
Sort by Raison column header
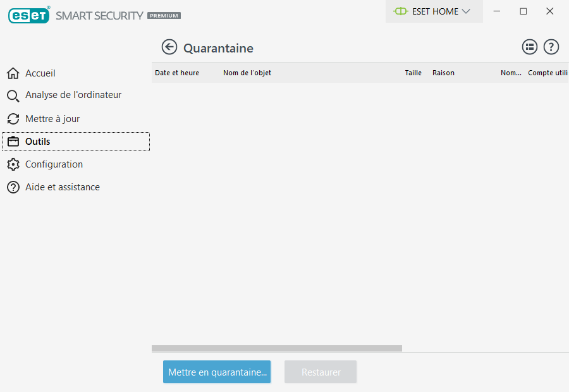click(x=443, y=73)
